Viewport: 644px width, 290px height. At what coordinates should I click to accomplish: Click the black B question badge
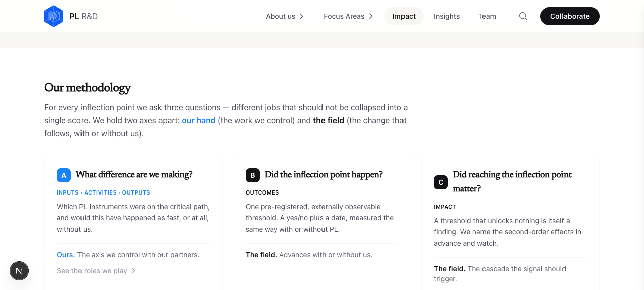coord(253,175)
